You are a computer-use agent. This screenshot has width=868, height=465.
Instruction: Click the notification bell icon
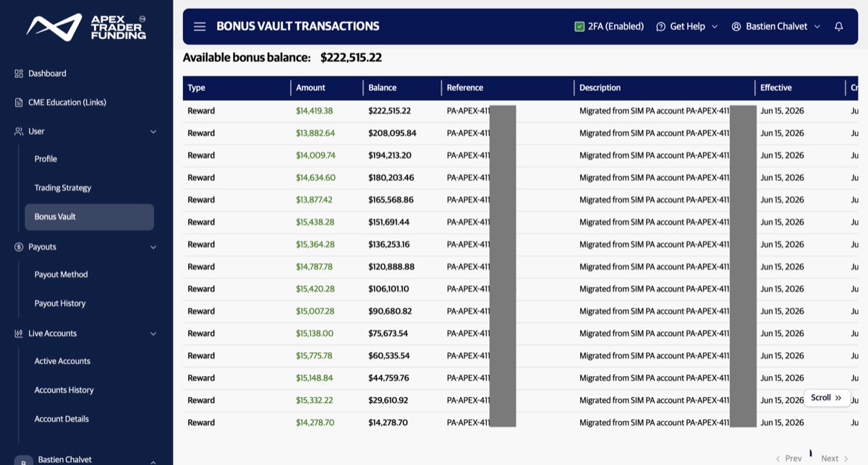[838, 27]
